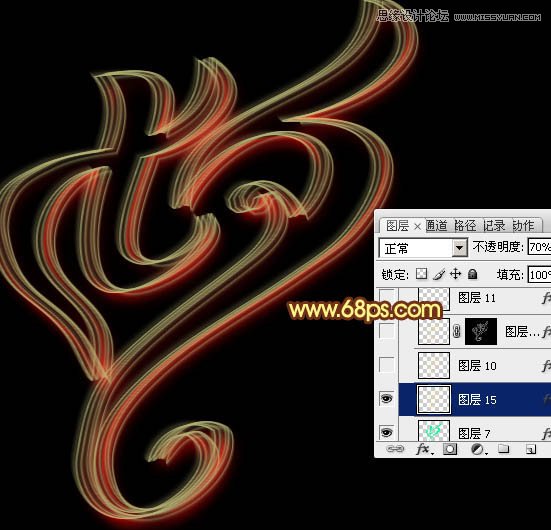Lock position move-arrows icon

[455, 274]
